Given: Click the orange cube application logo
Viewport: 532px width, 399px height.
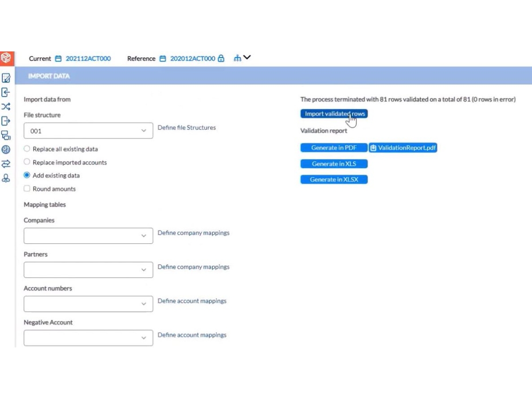Looking at the screenshot, I should click(x=6, y=58).
